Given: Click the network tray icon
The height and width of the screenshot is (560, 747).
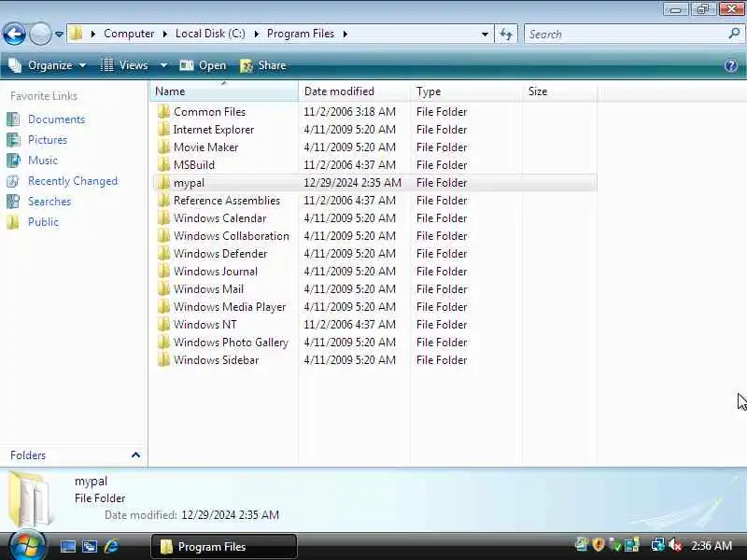Looking at the screenshot, I should 658,545.
